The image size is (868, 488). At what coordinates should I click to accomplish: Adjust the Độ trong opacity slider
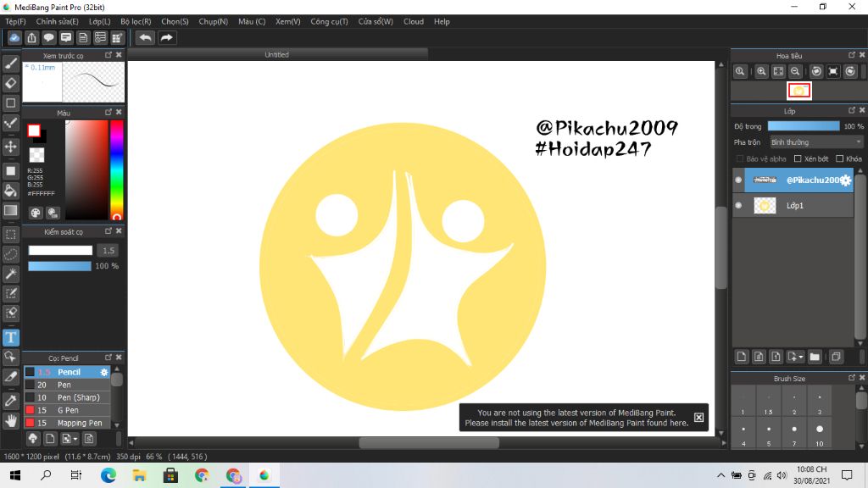(804, 126)
